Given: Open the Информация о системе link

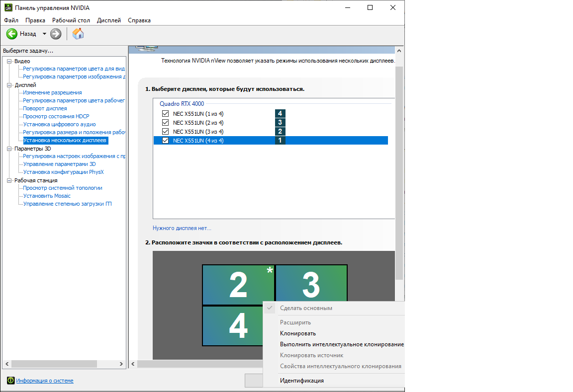Looking at the screenshot, I should click(x=45, y=381).
